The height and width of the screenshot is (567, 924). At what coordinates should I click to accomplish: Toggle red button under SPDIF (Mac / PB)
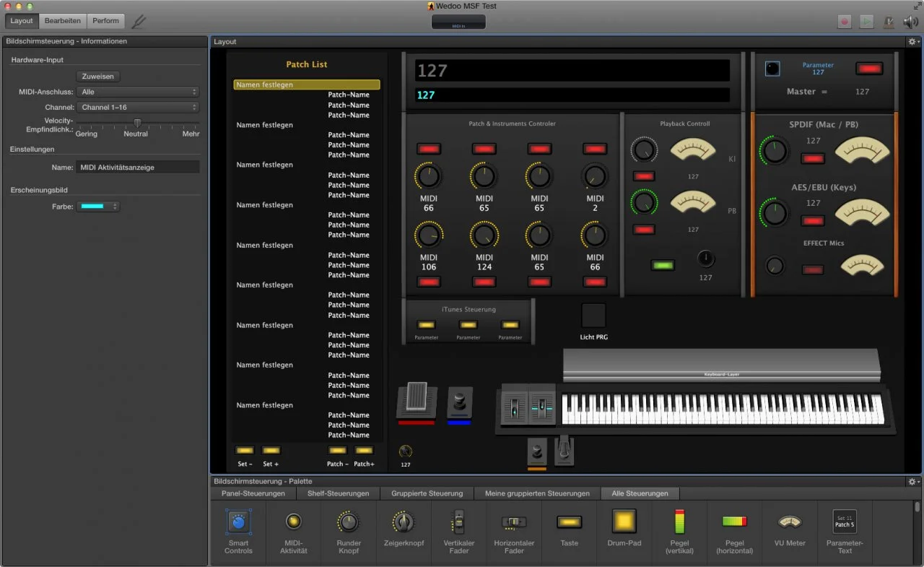tap(814, 158)
